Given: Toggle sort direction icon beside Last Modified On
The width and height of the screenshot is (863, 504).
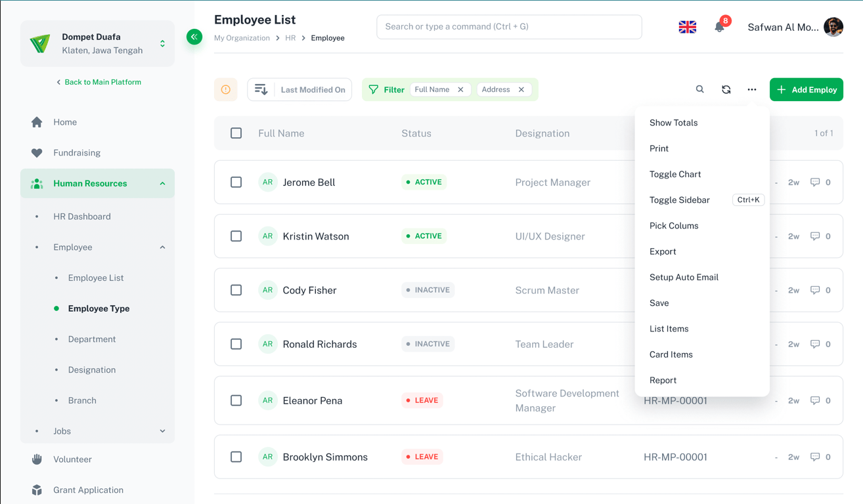Looking at the screenshot, I should [261, 90].
